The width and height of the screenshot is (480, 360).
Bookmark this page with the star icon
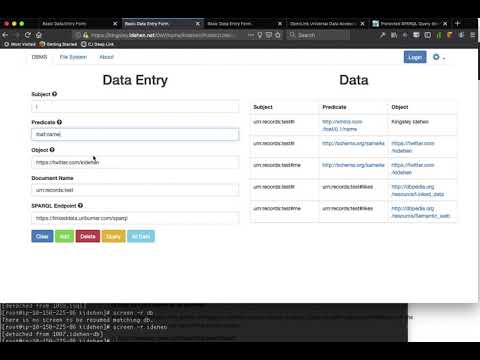click(x=278, y=35)
